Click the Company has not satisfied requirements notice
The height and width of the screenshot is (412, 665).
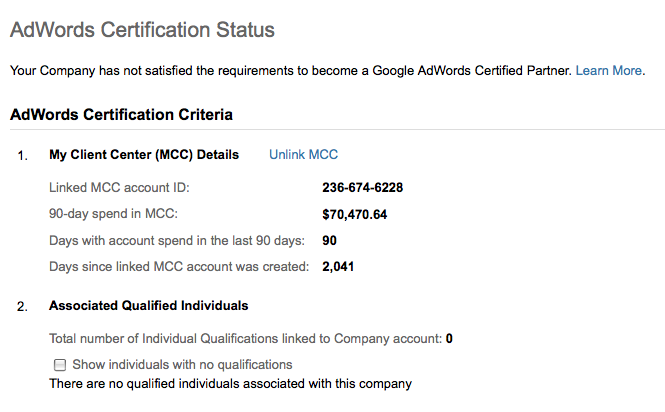(290, 71)
